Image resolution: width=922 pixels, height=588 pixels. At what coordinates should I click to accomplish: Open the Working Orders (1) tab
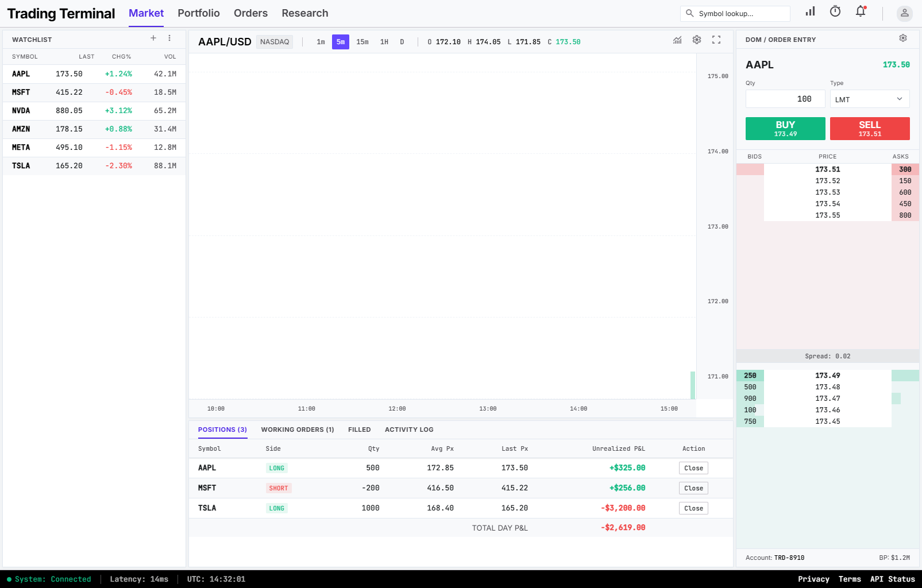pos(298,430)
